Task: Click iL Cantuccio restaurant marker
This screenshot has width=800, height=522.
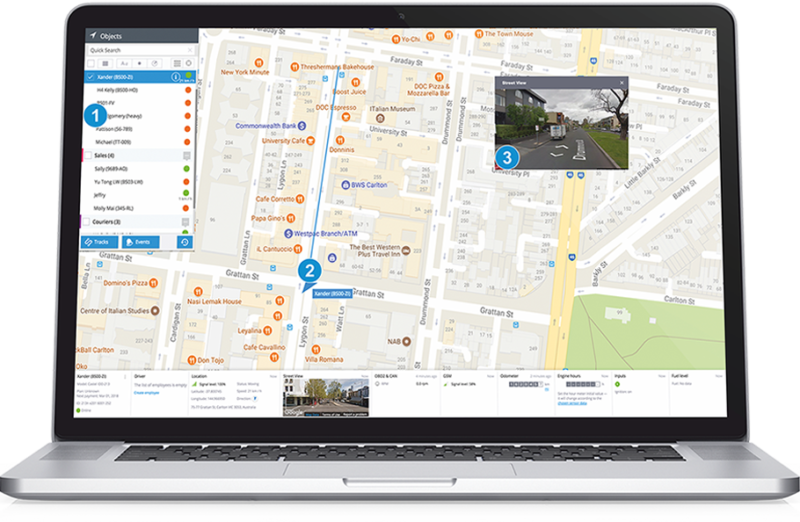Action: pyautogui.click(x=297, y=249)
